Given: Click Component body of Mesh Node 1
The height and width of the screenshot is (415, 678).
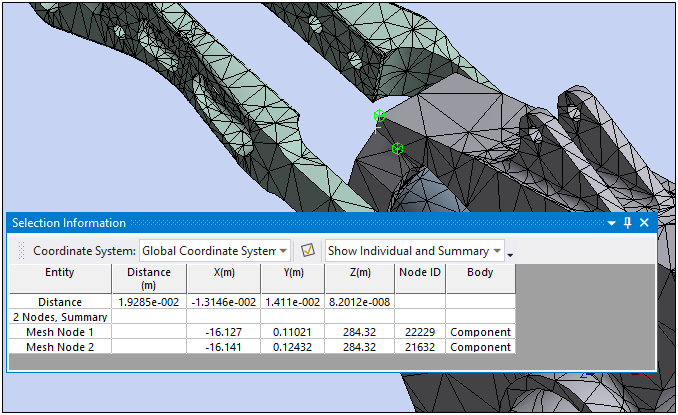Looking at the screenshot, I should click(x=480, y=332).
